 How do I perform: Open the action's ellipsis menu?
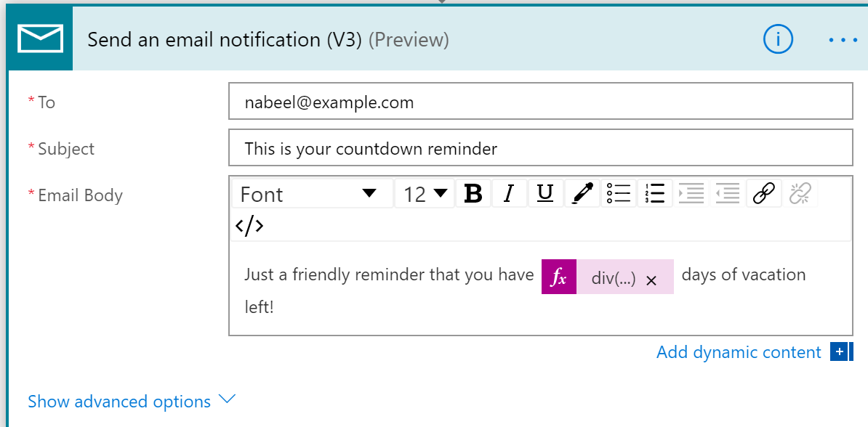click(x=842, y=40)
